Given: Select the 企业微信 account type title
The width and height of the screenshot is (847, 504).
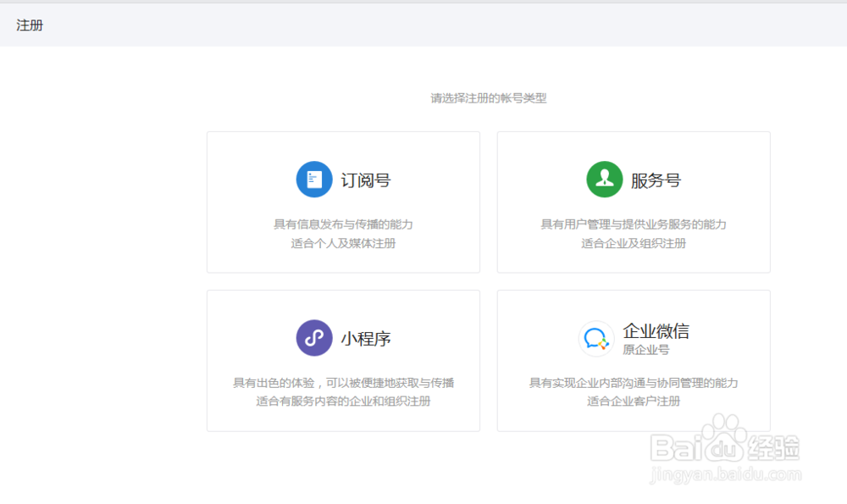Looking at the screenshot, I should click(656, 330).
